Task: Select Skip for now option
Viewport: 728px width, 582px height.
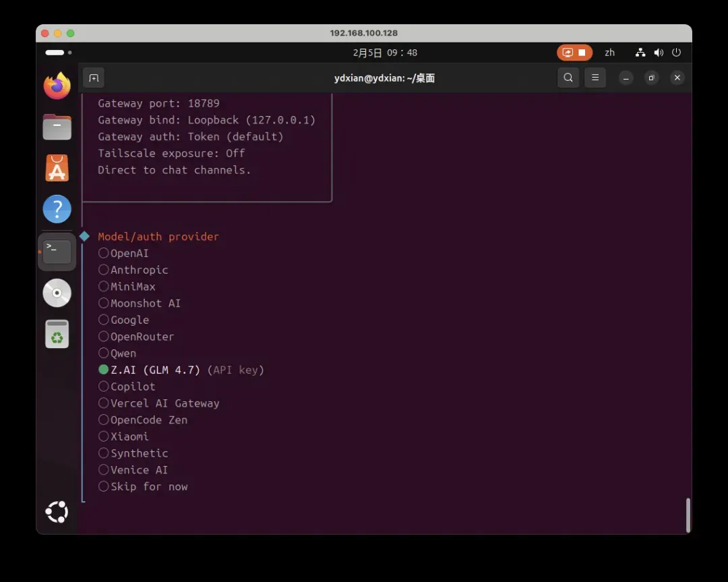Action: click(x=104, y=486)
